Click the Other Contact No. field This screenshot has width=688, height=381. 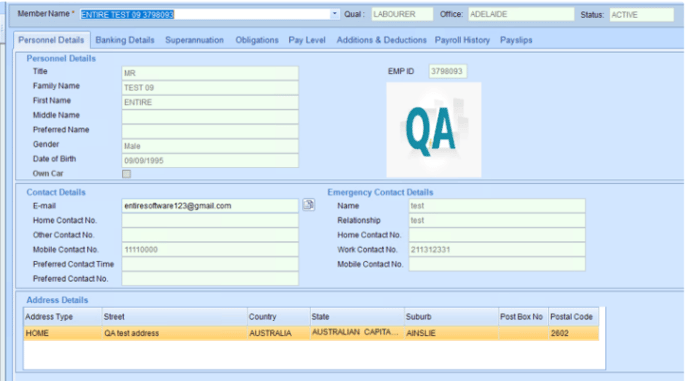210,235
